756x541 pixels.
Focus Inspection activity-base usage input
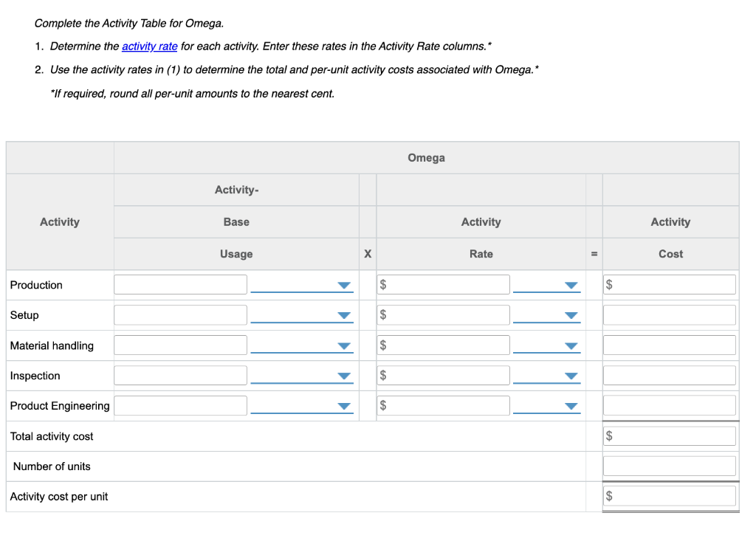pos(180,376)
